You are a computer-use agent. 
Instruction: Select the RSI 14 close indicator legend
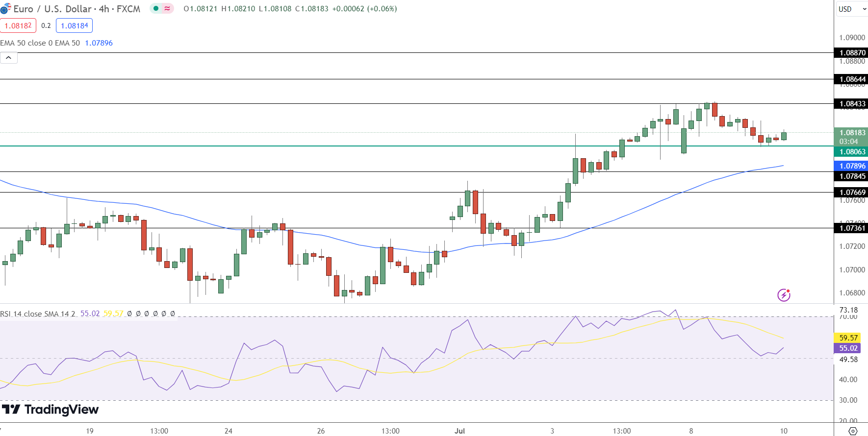pyautogui.click(x=38, y=314)
